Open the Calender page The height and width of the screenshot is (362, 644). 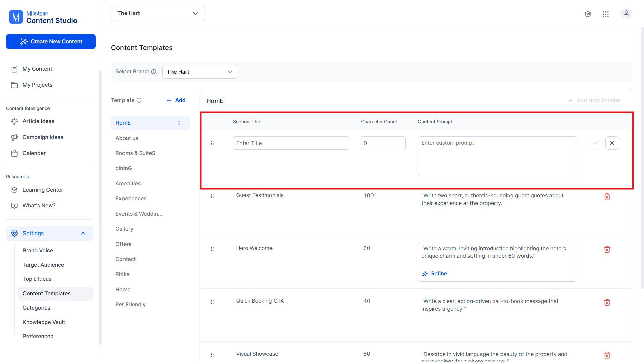pyautogui.click(x=34, y=153)
